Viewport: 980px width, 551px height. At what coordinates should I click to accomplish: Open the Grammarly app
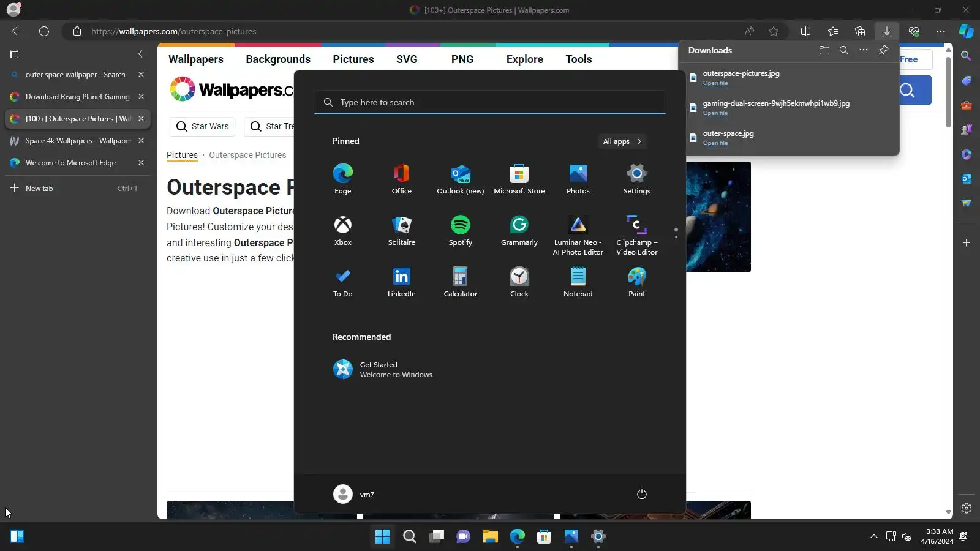point(519,230)
